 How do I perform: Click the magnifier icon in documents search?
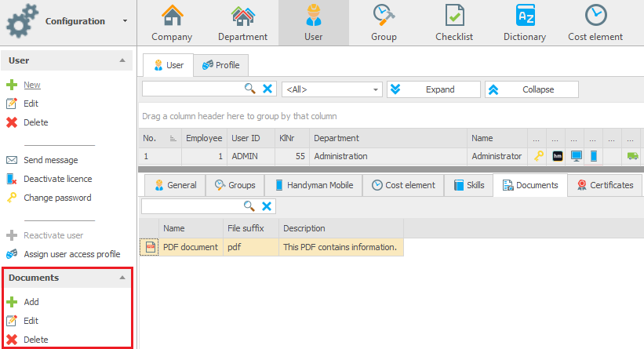click(x=249, y=206)
